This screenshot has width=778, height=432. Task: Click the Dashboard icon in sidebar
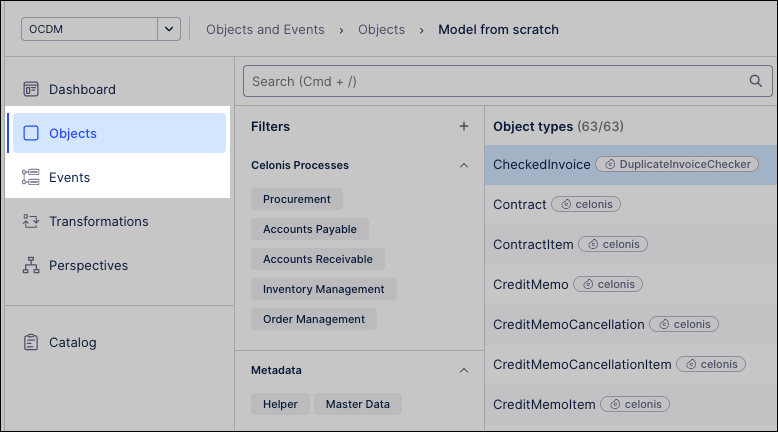click(31, 89)
